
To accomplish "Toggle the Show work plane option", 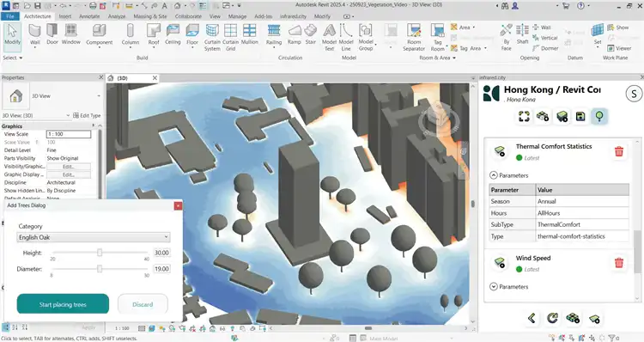I will [x=618, y=27].
